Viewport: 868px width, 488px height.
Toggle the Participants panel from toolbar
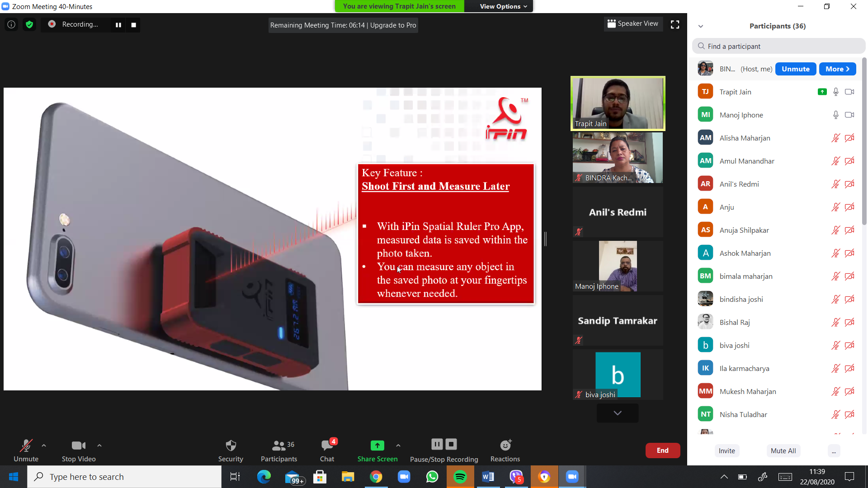[278, 446]
